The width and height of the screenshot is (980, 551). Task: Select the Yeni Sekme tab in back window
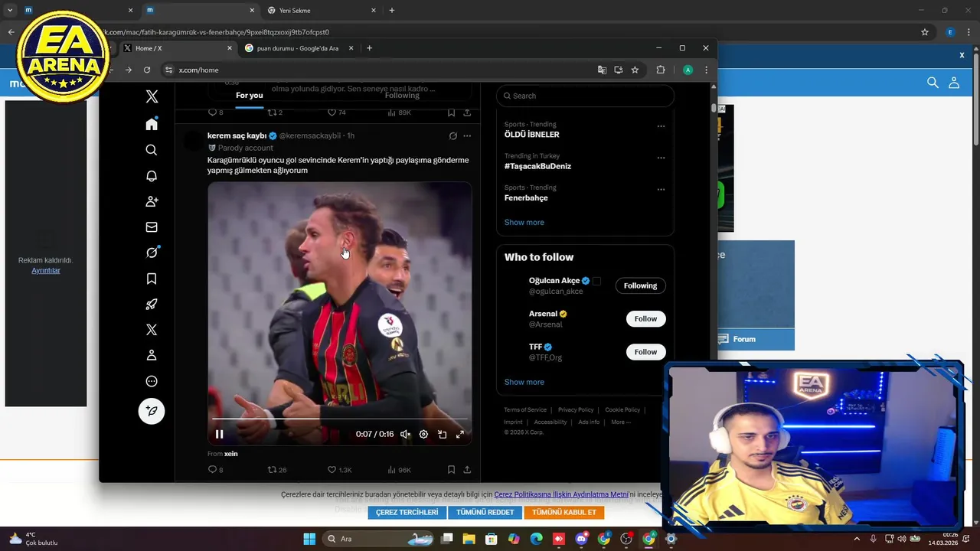pos(322,11)
